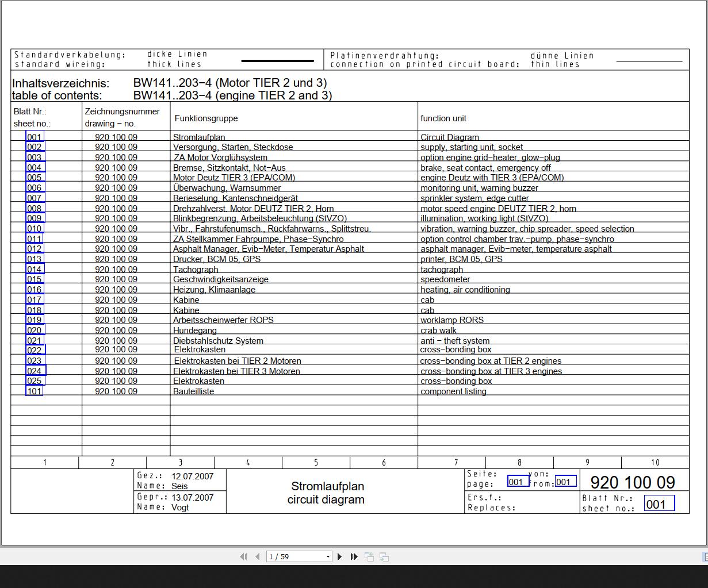708x588 pixels.
Task: Open sheet link 021 Diebstahlschutz System
Action: pyautogui.click(x=35, y=340)
